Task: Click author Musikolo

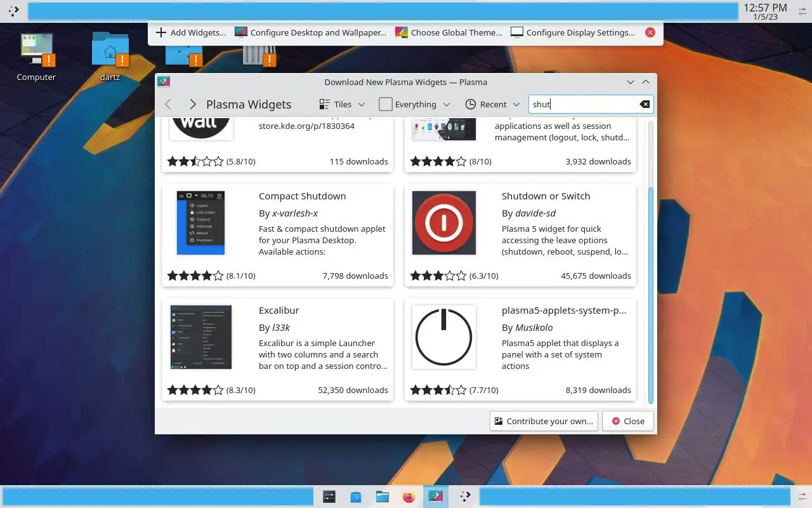Action: coord(534,328)
